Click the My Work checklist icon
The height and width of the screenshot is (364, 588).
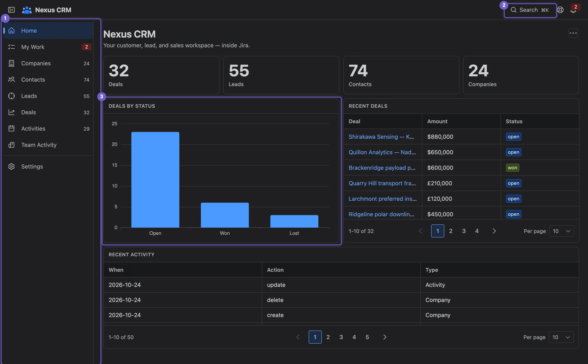pyautogui.click(x=11, y=47)
